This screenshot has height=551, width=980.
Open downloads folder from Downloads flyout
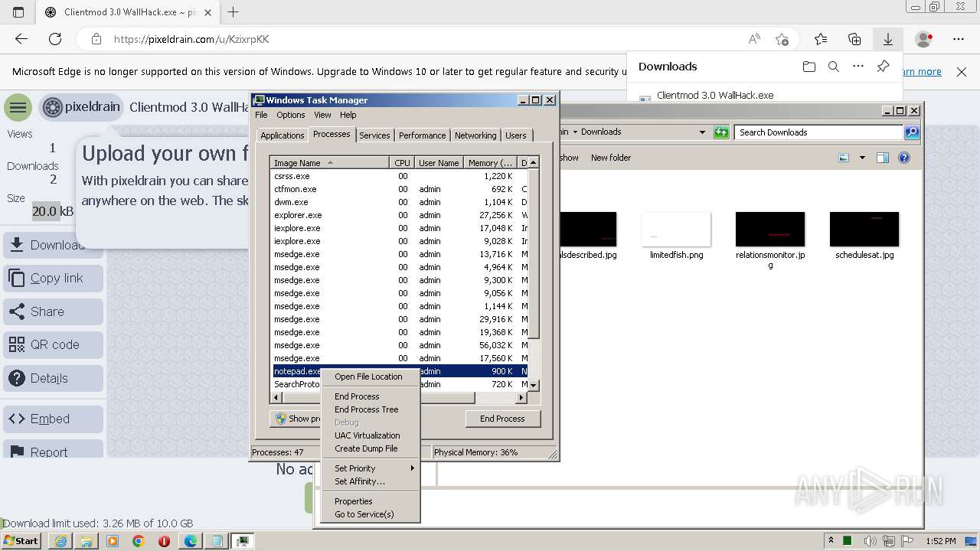809,67
